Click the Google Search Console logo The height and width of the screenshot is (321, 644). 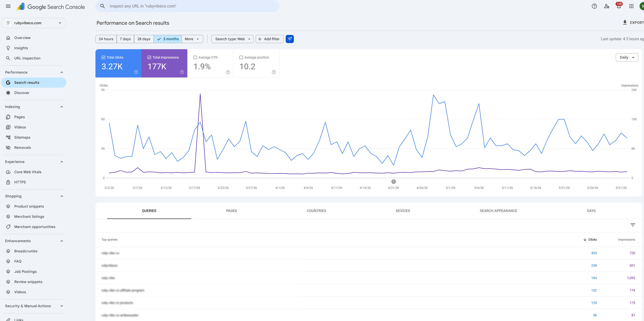51,7
